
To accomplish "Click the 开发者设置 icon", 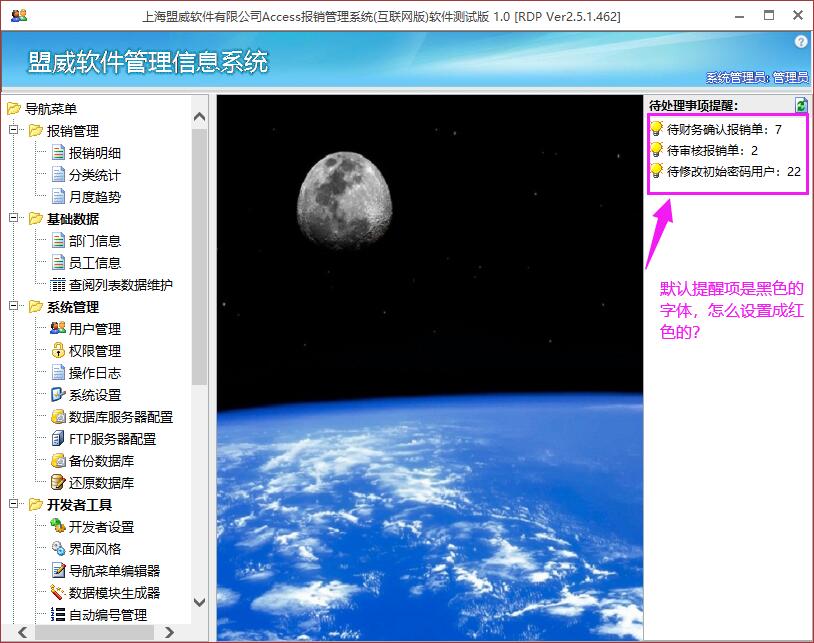I will pos(58,526).
